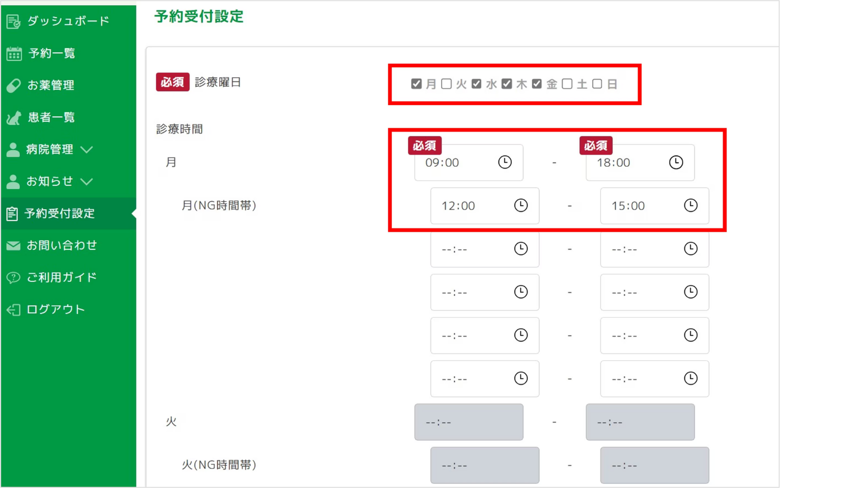Screen dimensions: 868x488
Task: Click the pill icon for お薬管理
Action: coord(14,85)
